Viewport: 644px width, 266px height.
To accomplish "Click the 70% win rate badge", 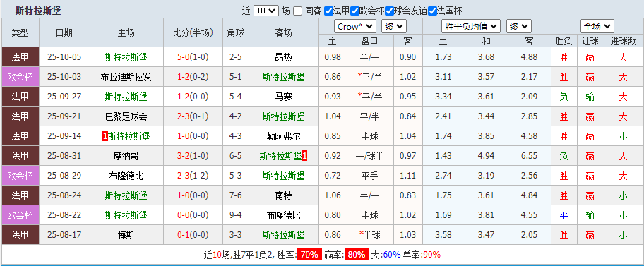I will pos(309,255).
